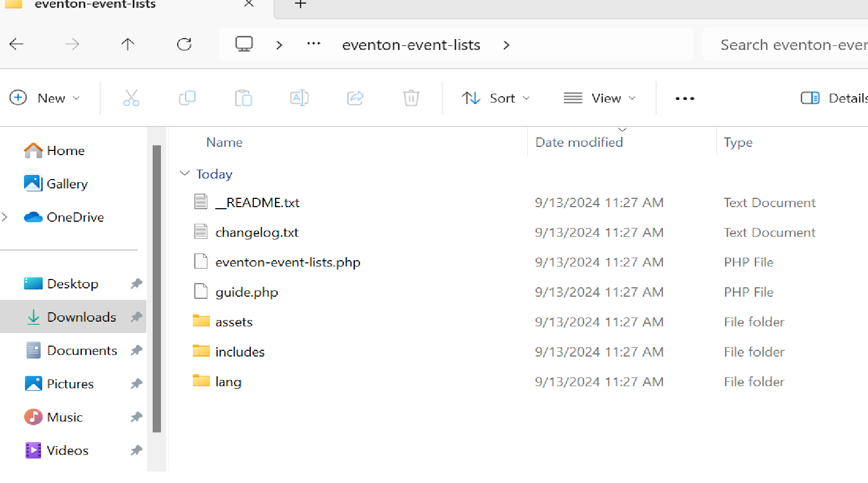The width and height of the screenshot is (868, 483).
Task: Refresh the current folder view
Action: coord(184,44)
